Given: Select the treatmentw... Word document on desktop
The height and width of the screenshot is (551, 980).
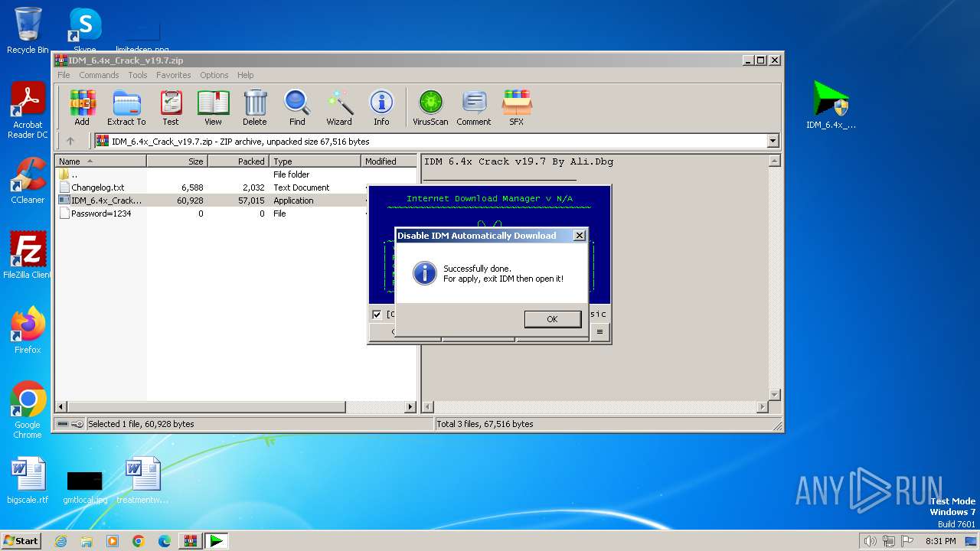Looking at the screenshot, I should click(142, 481).
